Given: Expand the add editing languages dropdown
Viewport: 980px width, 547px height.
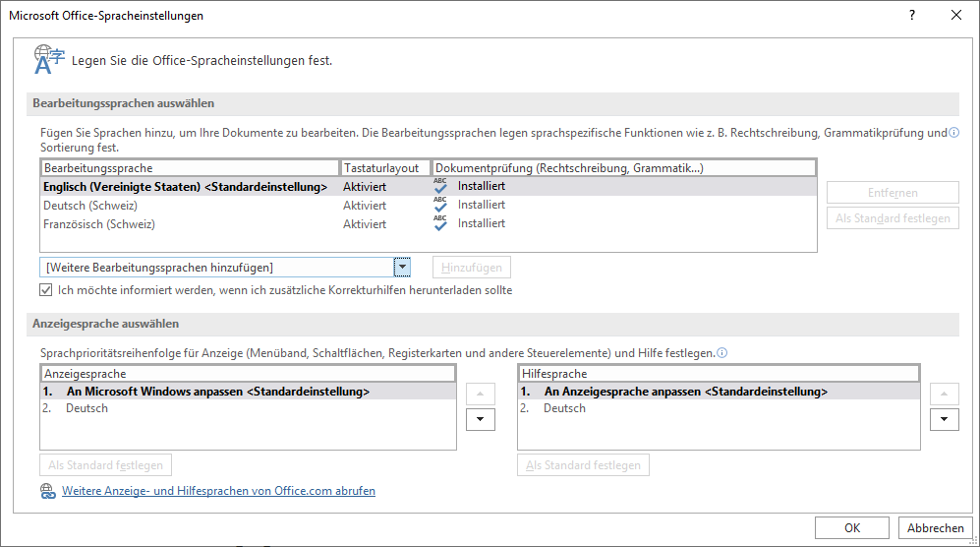Looking at the screenshot, I should click(x=402, y=268).
